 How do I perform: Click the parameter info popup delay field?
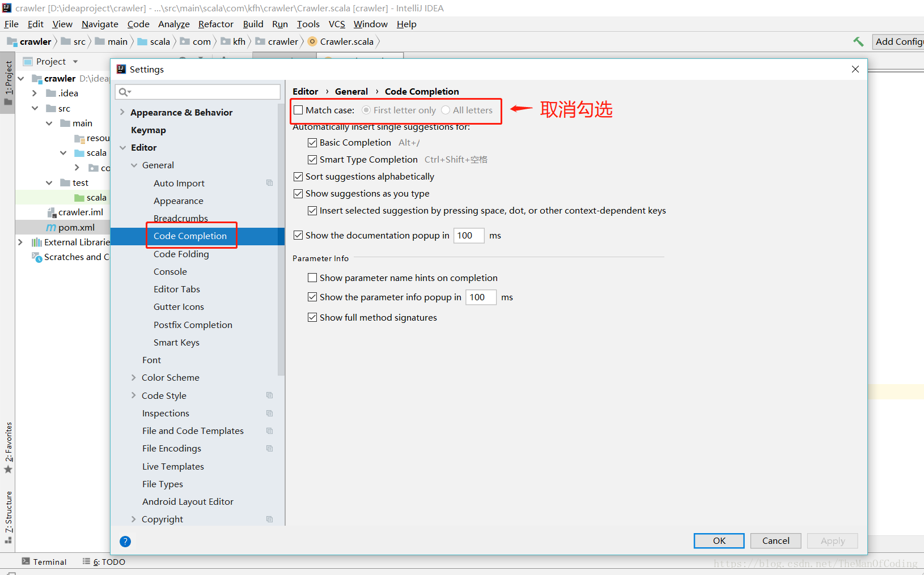[481, 297]
